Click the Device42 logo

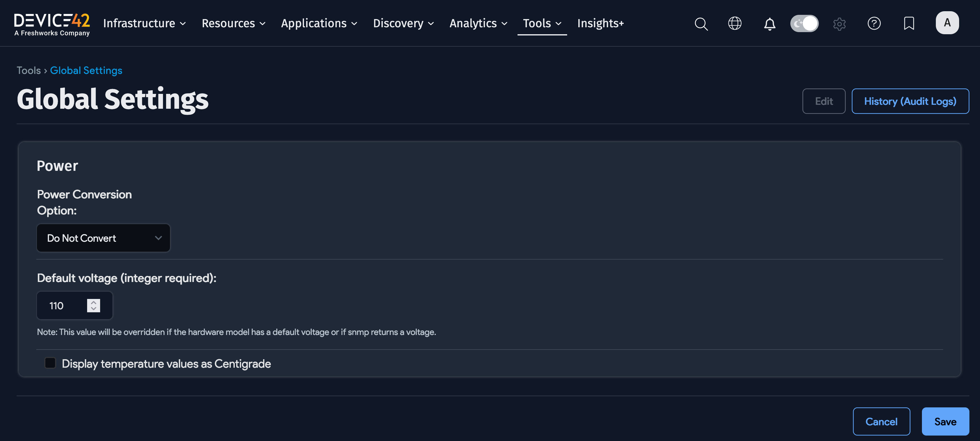pos(52,24)
